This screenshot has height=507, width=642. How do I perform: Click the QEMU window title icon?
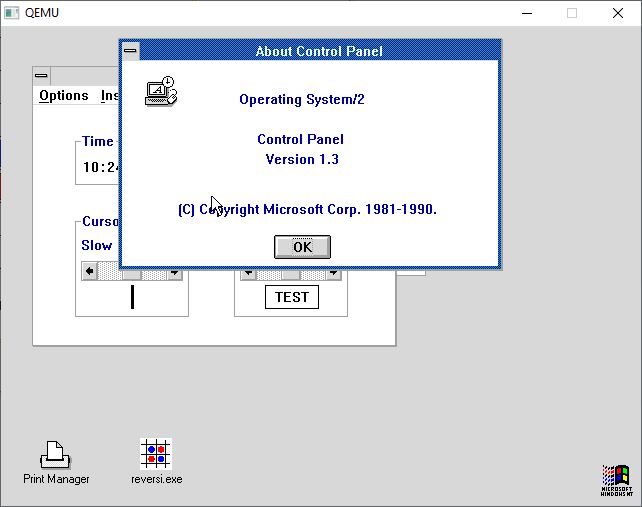[x=11, y=13]
